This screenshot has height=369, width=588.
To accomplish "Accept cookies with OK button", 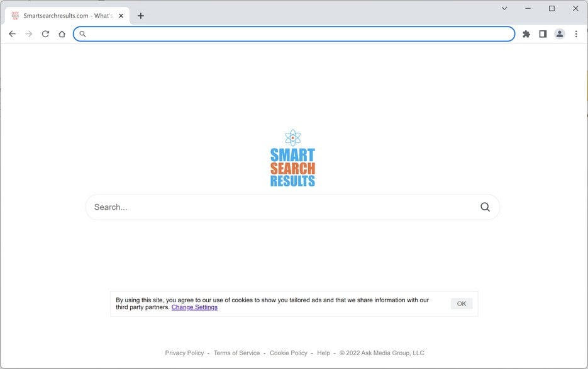I will (x=461, y=304).
